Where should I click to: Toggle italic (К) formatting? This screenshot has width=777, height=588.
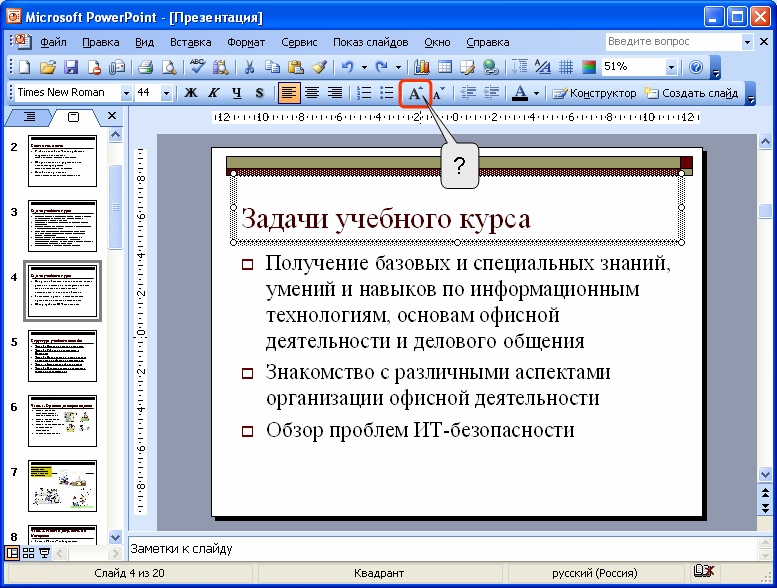coord(214,93)
